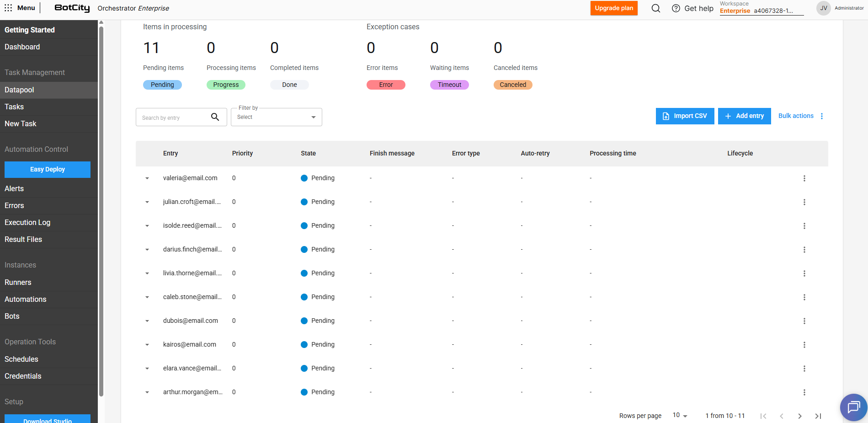Click the search icon in entry search box
The image size is (868, 423).
pyautogui.click(x=215, y=117)
